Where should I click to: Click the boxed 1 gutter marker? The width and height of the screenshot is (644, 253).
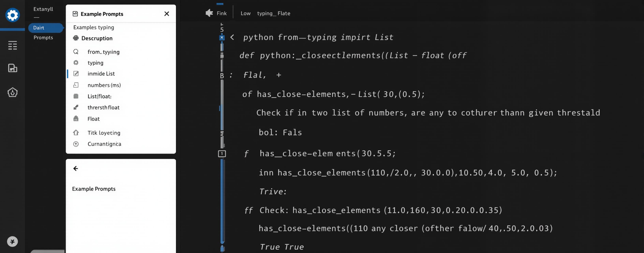pyautogui.click(x=222, y=154)
